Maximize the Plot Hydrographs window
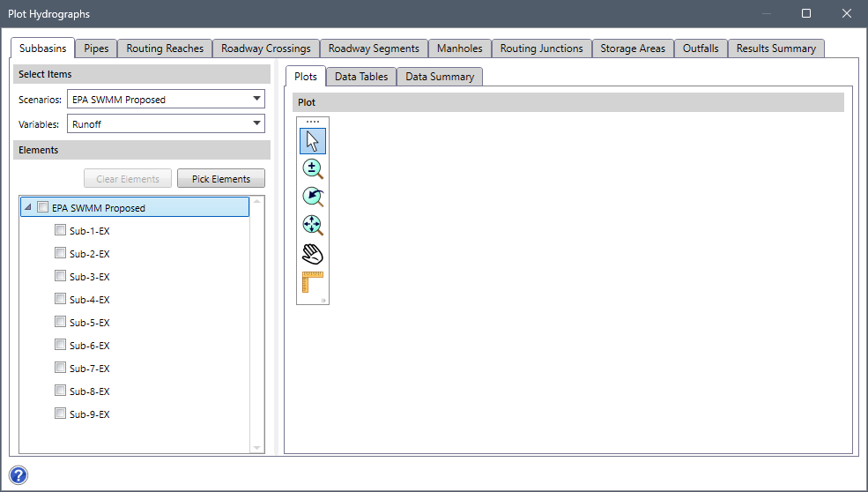This screenshot has width=868, height=492. tap(806, 13)
